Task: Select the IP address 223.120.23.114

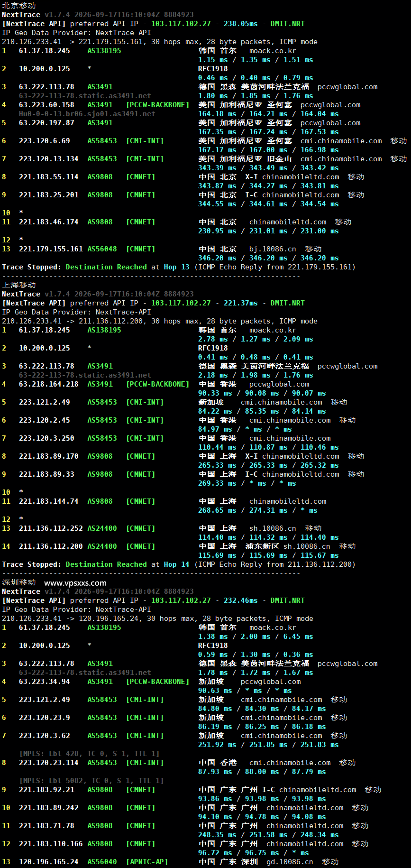Action: (x=49, y=763)
